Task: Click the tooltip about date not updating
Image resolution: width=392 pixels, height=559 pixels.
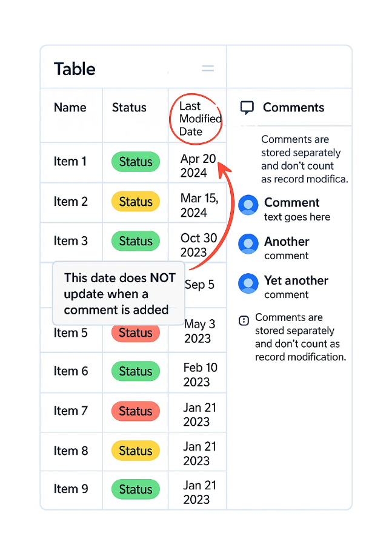Action: tap(119, 294)
